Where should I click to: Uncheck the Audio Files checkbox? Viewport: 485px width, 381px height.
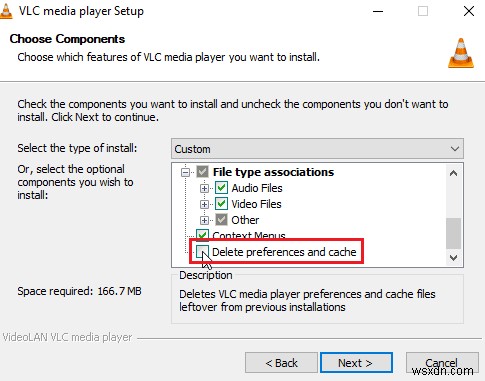[221, 188]
